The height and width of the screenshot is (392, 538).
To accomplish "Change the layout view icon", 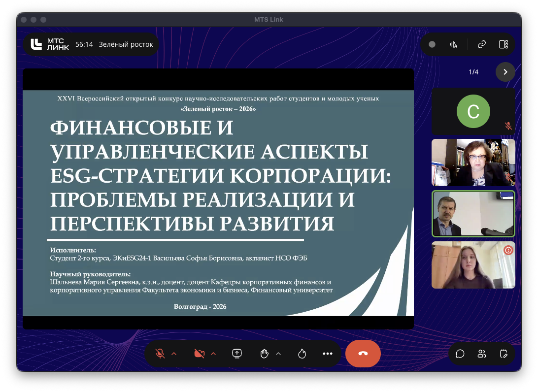I will tap(503, 44).
